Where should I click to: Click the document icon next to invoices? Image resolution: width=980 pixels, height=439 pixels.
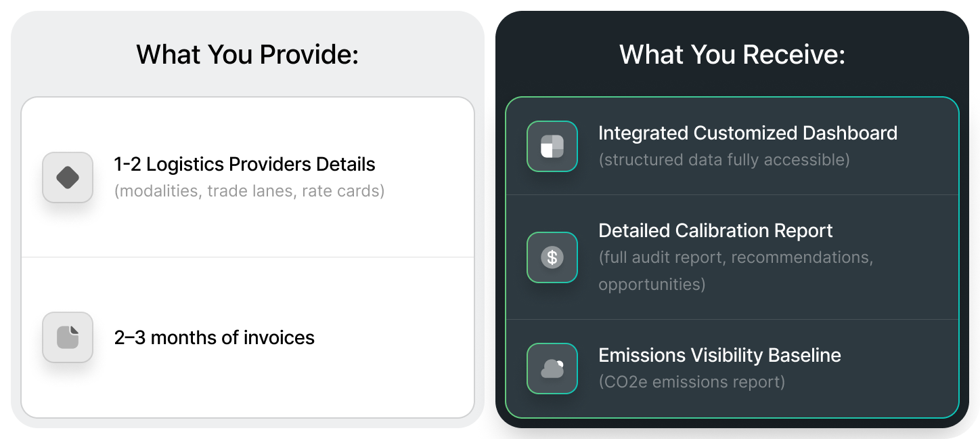[68, 337]
